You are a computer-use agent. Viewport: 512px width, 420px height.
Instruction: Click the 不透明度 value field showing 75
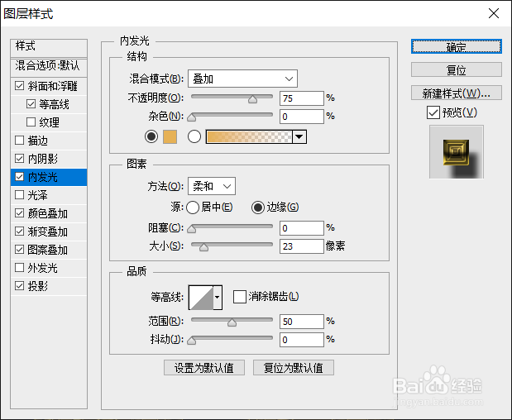pyautogui.click(x=302, y=98)
